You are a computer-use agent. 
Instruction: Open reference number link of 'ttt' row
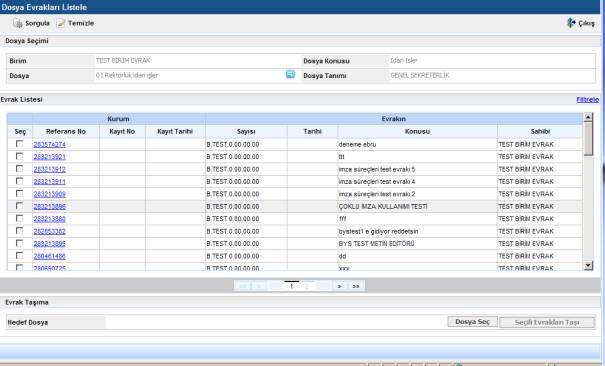(x=49, y=157)
